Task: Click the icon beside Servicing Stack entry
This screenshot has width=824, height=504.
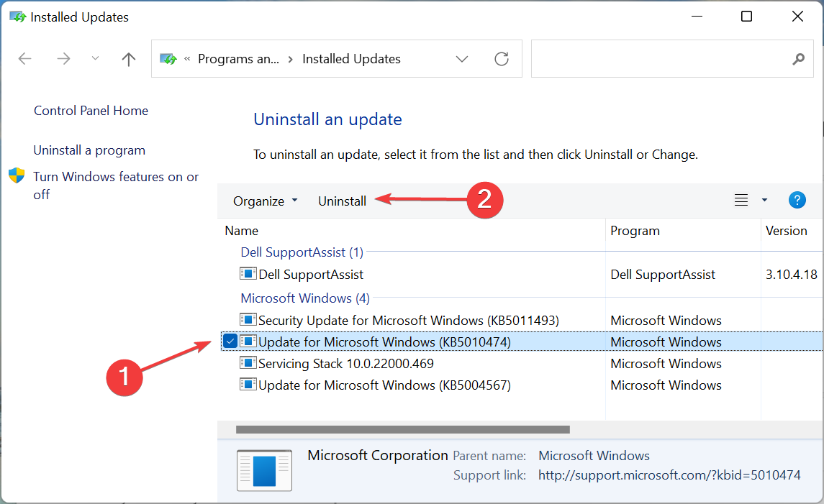Action: (248, 363)
